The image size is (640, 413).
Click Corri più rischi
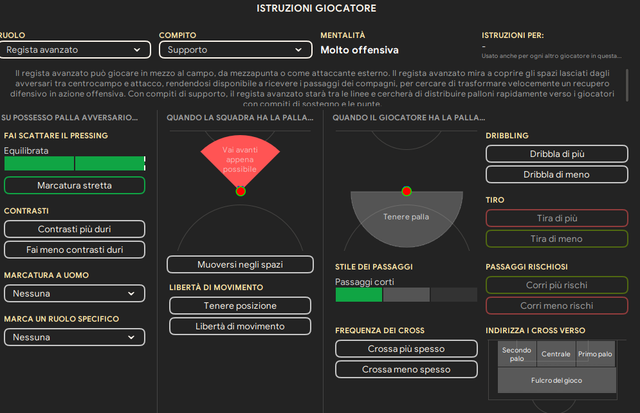coord(557,285)
